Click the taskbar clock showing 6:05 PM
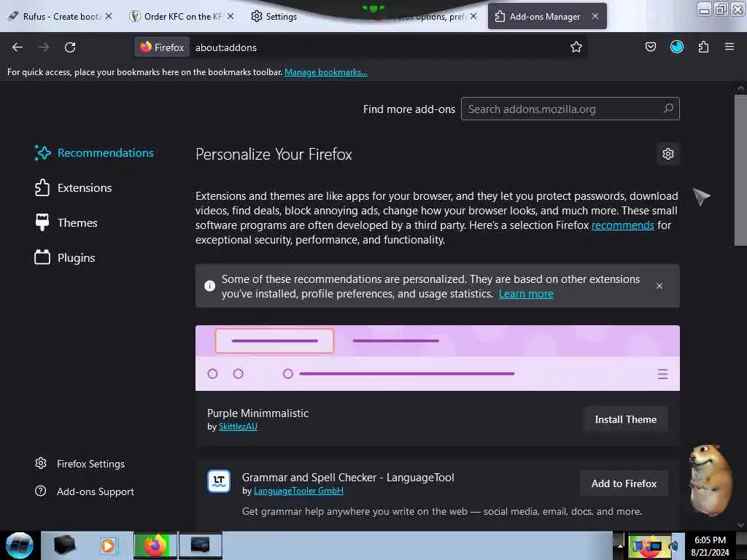 (710, 545)
